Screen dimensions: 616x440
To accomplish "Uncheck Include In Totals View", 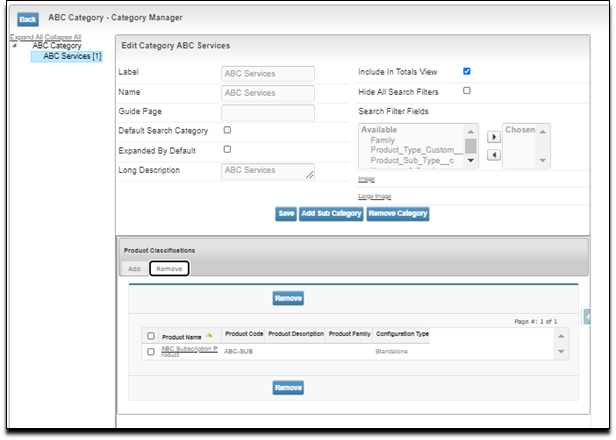I will click(467, 72).
